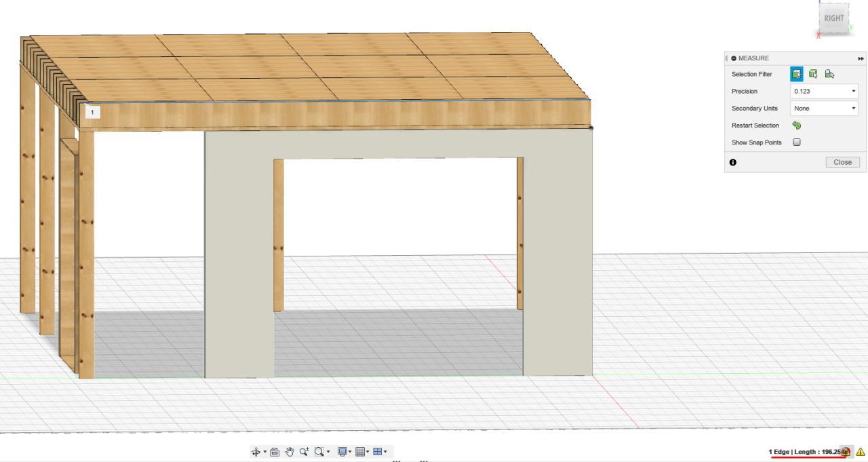Open the Secondary Units dropdown
This screenshot has height=462, width=868.
click(x=853, y=108)
